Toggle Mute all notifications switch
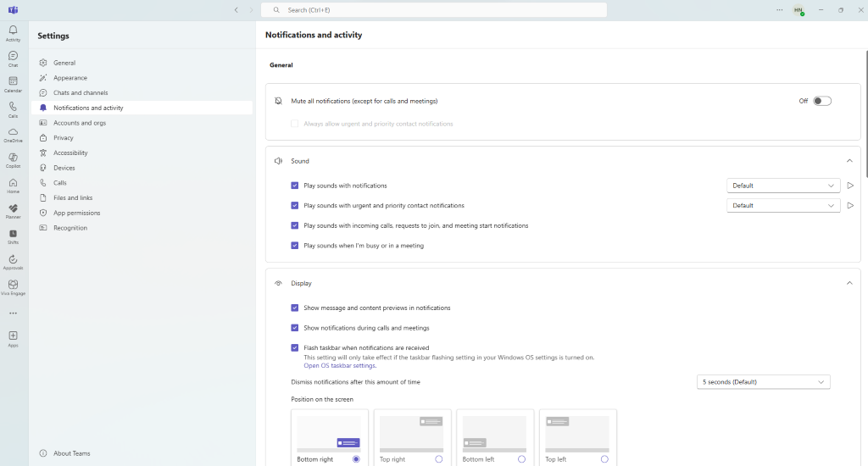 click(x=822, y=101)
